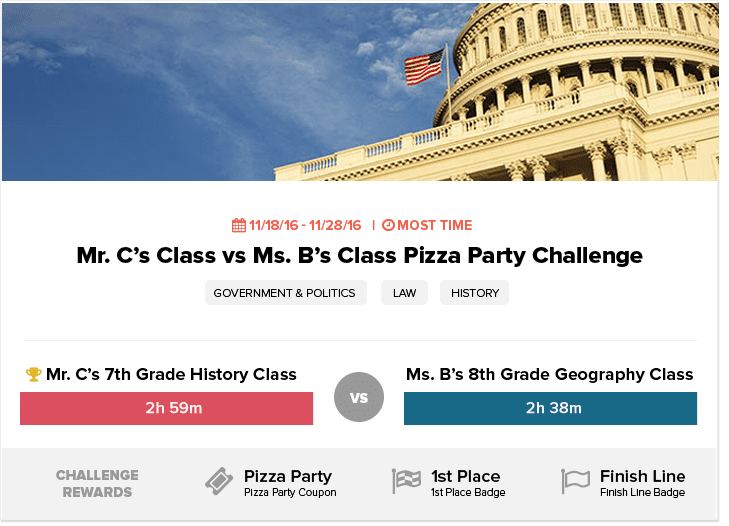Select the Law tag

tap(404, 293)
